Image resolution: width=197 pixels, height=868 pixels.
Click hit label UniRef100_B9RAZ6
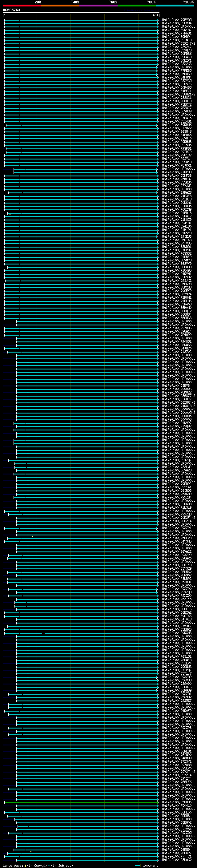(177, 192)
